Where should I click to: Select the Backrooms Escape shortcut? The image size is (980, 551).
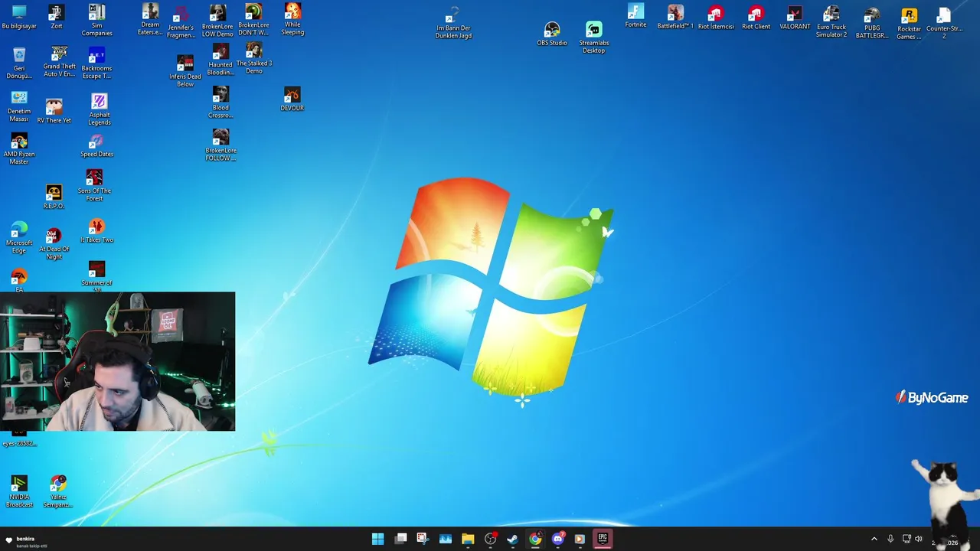[x=96, y=63]
